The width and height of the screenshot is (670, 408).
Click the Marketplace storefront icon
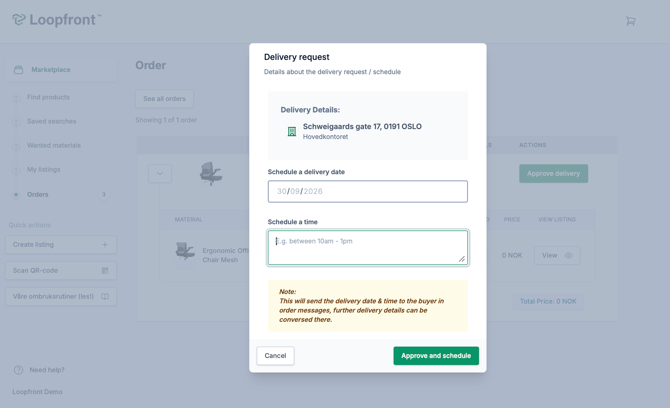click(x=18, y=70)
